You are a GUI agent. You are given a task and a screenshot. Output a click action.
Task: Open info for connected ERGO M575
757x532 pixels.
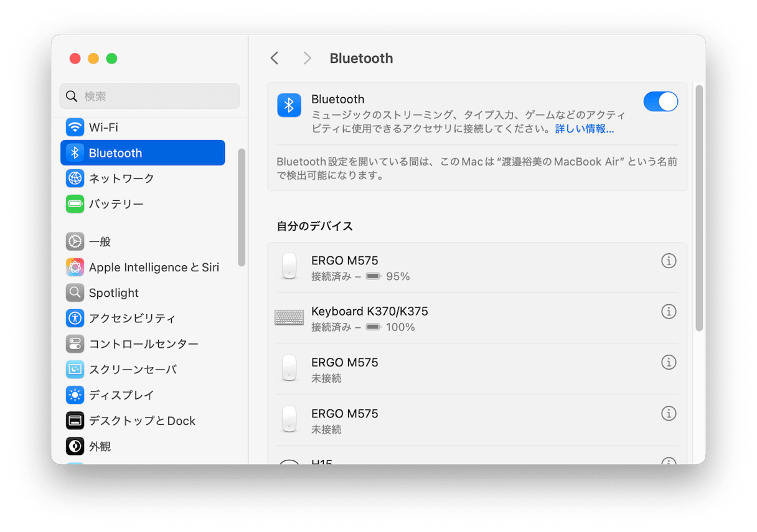tap(669, 261)
